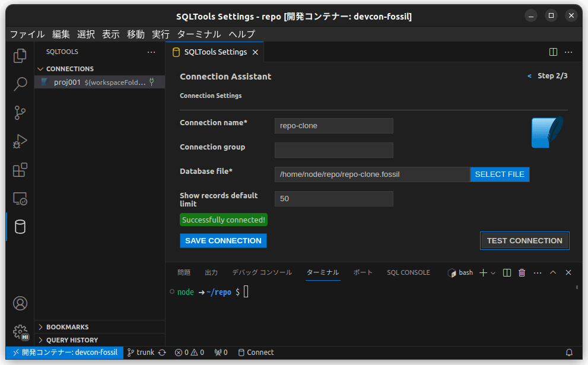Click the bash terminal label
588x365 pixels.
click(x=465, y=273)
